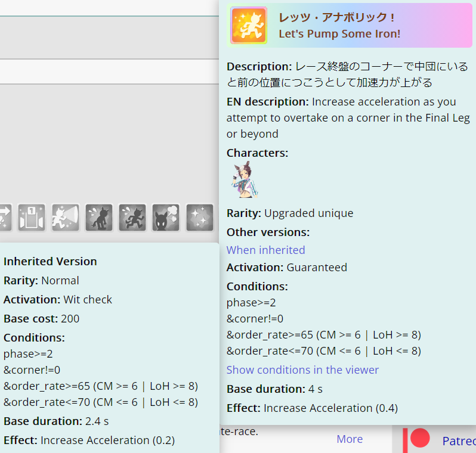The height and width of the screenshot is (453, 476).
Task: Click Base cost: 200 text
Action: tap(41, 319)
